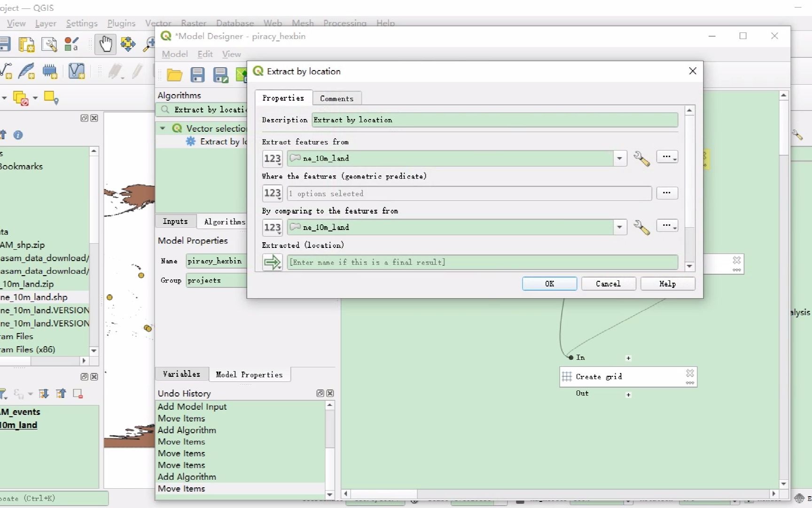Open the Layout Manager icon
Screen dimensions: 812x508
49,45
